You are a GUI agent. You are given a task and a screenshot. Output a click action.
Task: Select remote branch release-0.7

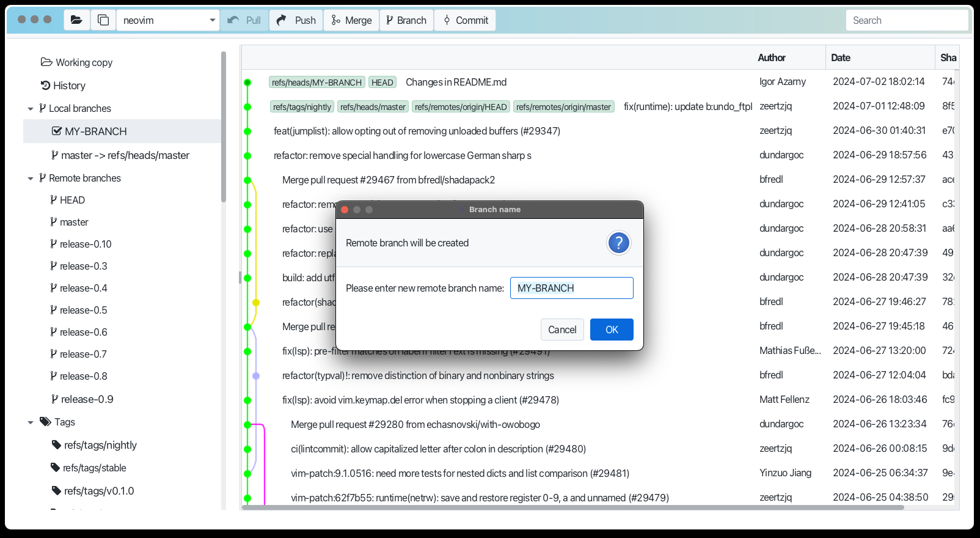click(78, 354)
